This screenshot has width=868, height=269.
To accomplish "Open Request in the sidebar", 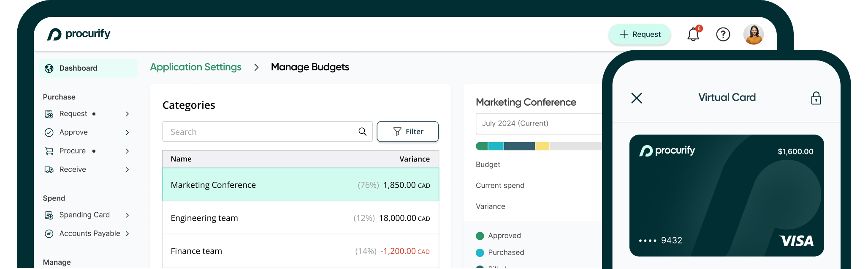I will (73, 114).
